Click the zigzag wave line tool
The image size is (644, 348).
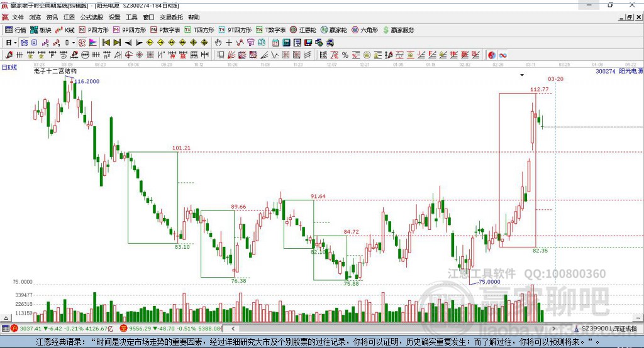click(275, 55)
